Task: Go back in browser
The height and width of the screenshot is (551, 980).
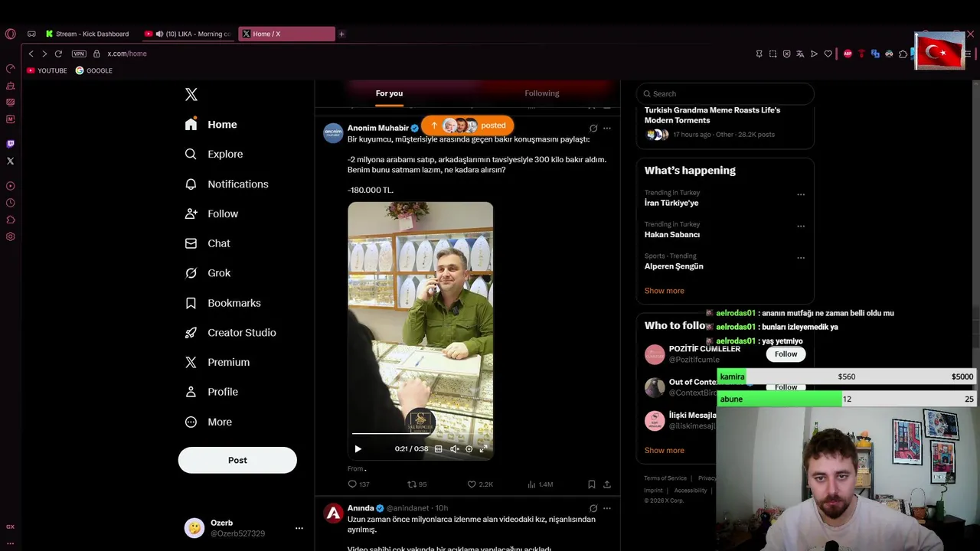Action: pyautogui.click(x=31, y=54)
